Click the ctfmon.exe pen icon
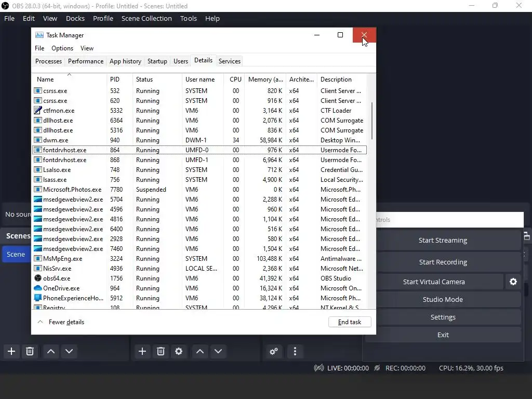This screenshot has height=399, width=532. point(37,110)
